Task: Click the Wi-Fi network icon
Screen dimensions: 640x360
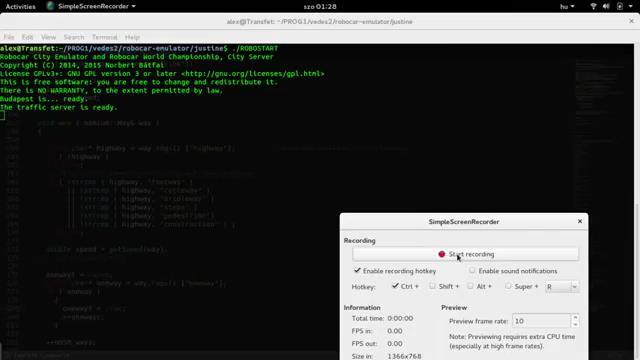Action: click(x=593, y=7)
